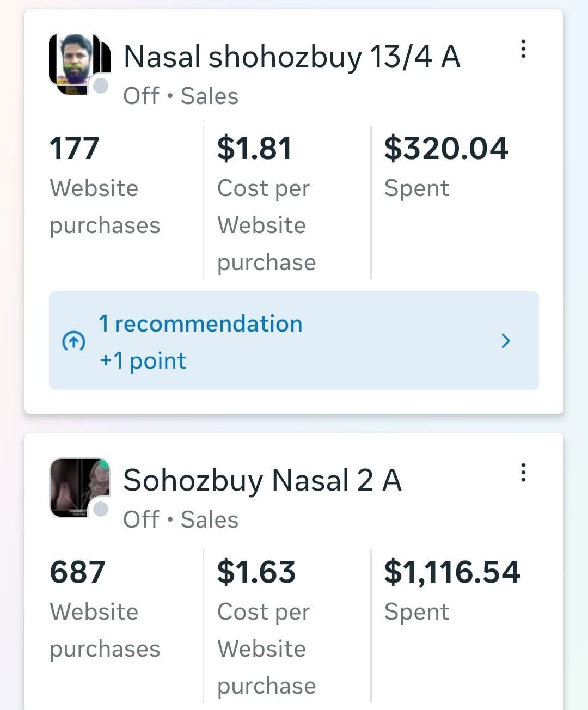Tap Off • Sales status under Sohozbuy Nasal
This screenshot has width=588, height=710.
[x=181, y=520]
